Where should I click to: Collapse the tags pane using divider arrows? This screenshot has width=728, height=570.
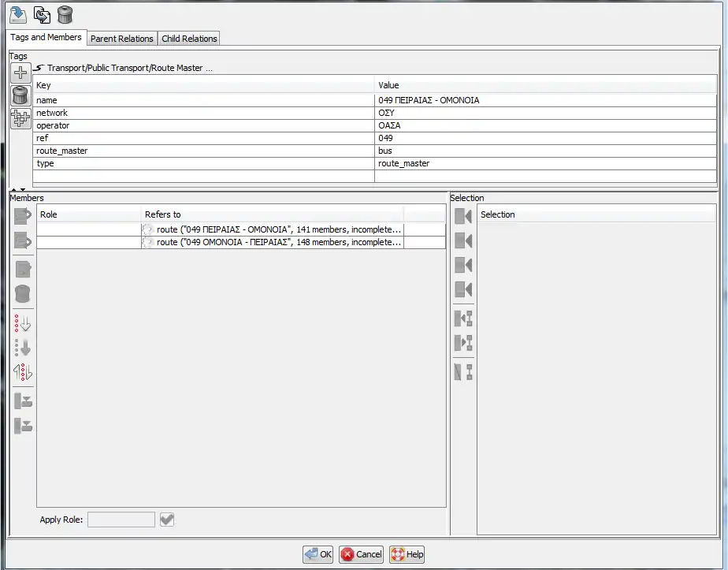tap(17, 190)
